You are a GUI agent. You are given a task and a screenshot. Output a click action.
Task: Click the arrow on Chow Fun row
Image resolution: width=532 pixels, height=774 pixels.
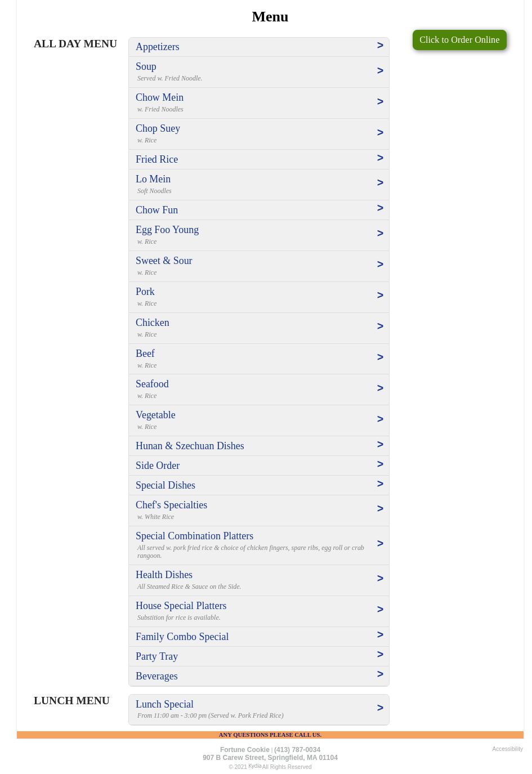(380, 208)
